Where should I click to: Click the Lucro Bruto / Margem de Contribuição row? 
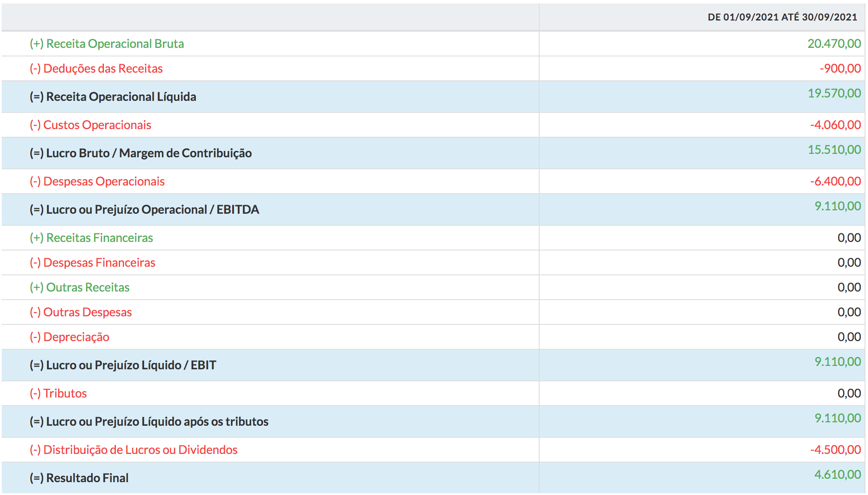click(141, 153)
